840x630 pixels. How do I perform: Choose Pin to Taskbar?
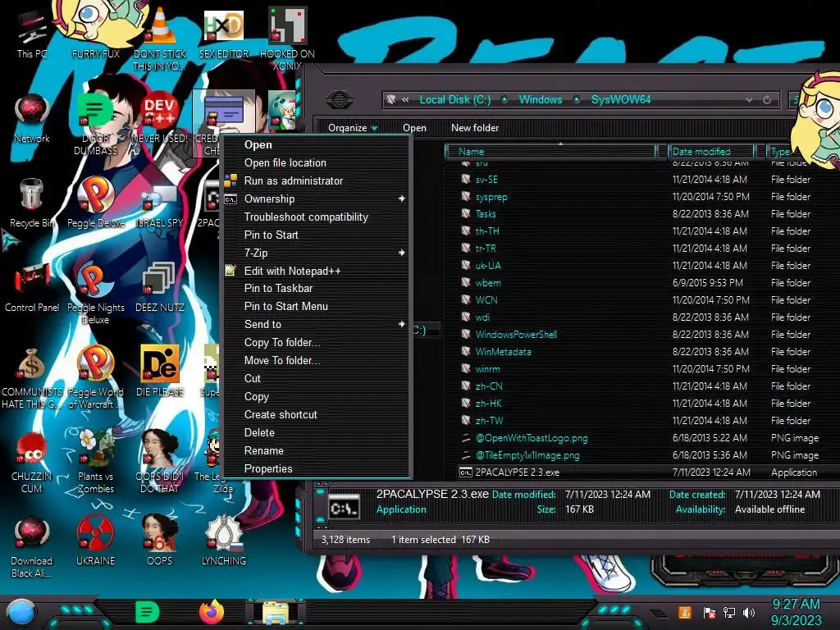(x=317, y=288)
